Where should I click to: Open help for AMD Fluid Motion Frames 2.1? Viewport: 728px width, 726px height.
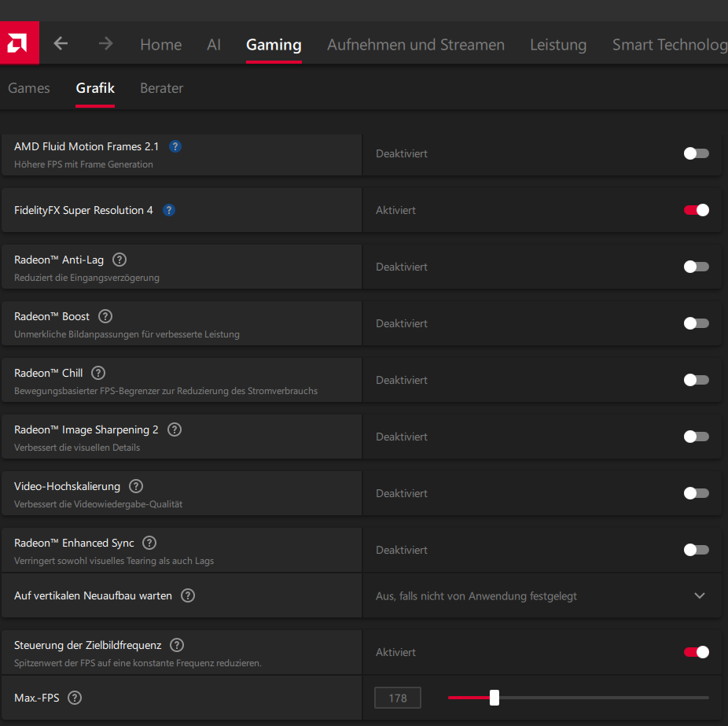tap(175, 147)
